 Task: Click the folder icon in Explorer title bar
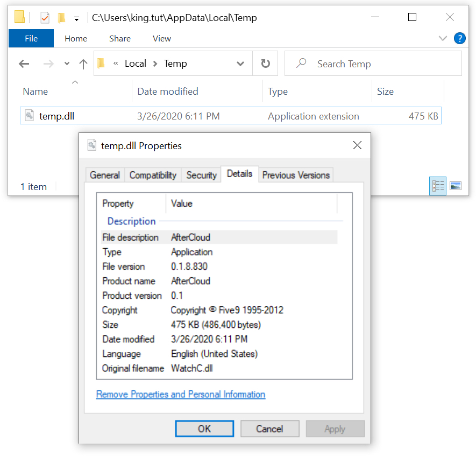[x=20, y=17]
